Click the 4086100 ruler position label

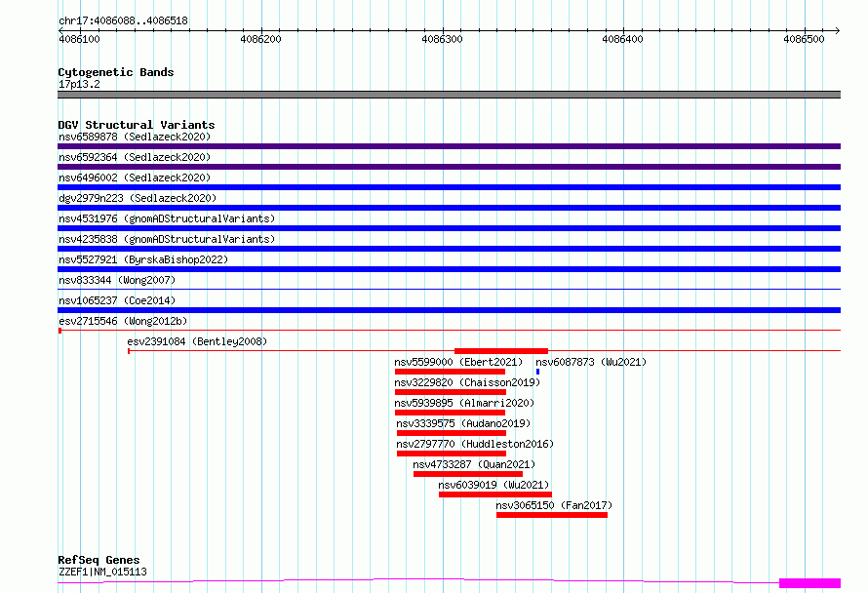(x=79, y=39)
